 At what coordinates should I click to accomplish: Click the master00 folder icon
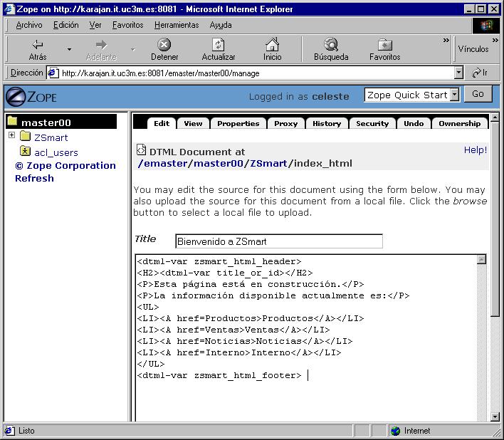pyautogui.click(x=12, y=121)
